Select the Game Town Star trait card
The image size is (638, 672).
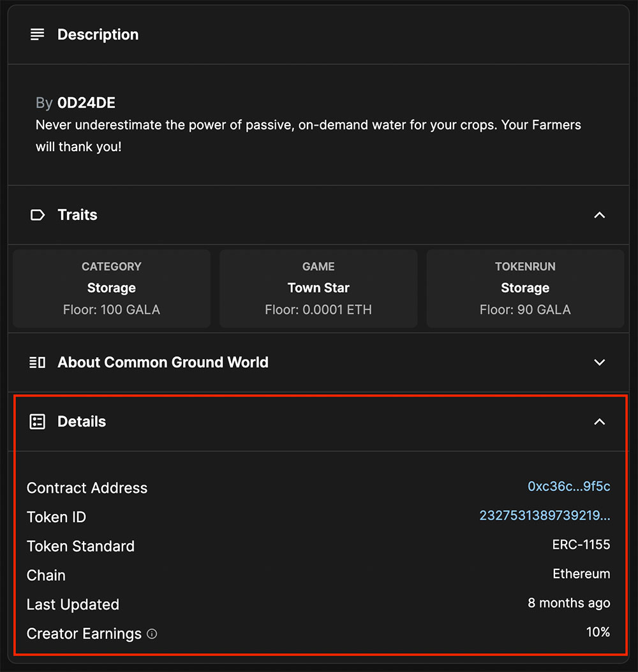click(x=318, y=288)
